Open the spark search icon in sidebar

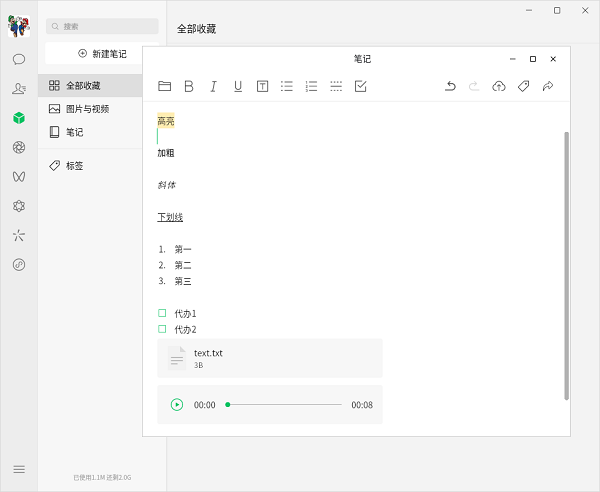(x=19, y=235)
